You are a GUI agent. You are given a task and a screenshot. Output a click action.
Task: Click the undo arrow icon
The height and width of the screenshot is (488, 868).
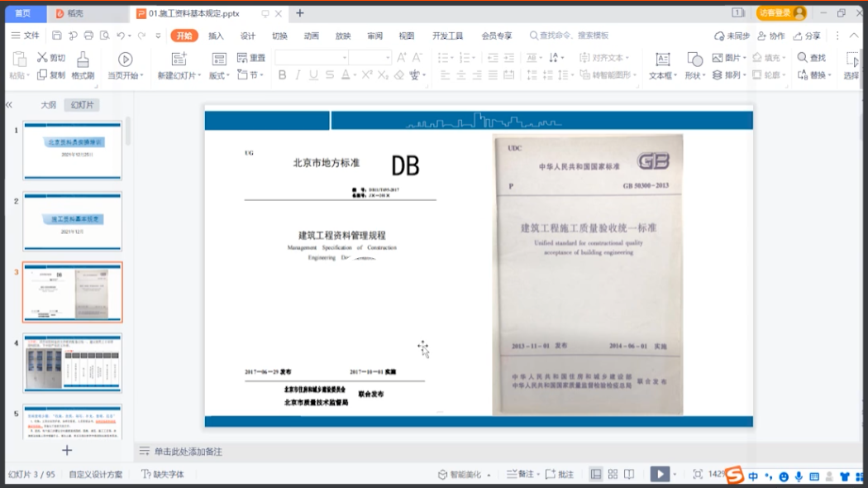121,36
